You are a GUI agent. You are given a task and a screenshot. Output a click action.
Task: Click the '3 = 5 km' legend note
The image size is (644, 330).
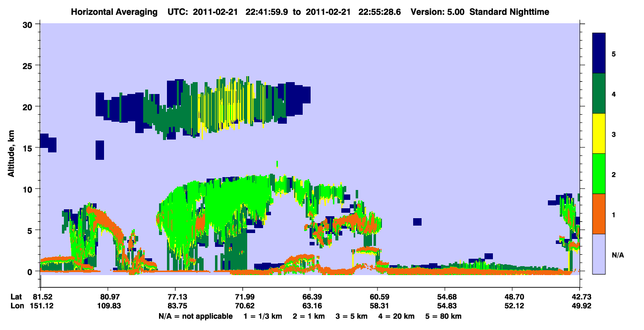click(x=351, y=316)
